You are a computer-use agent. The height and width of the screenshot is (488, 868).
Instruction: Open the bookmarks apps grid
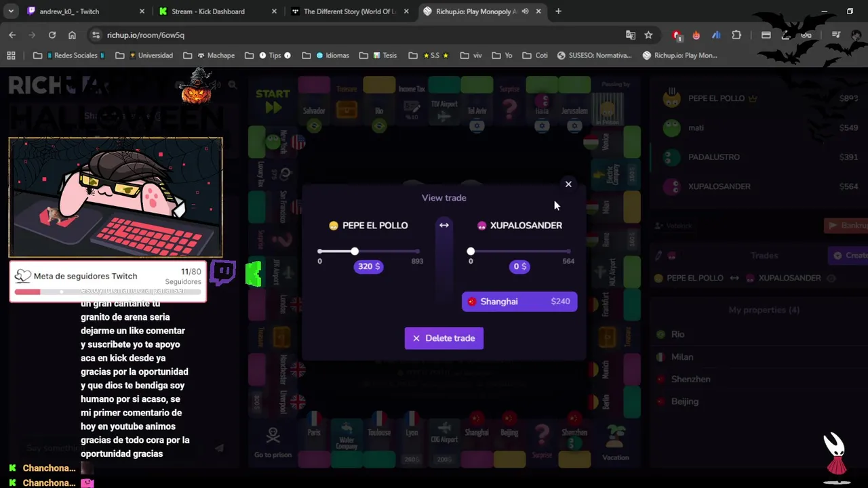(x=11, y=56)
